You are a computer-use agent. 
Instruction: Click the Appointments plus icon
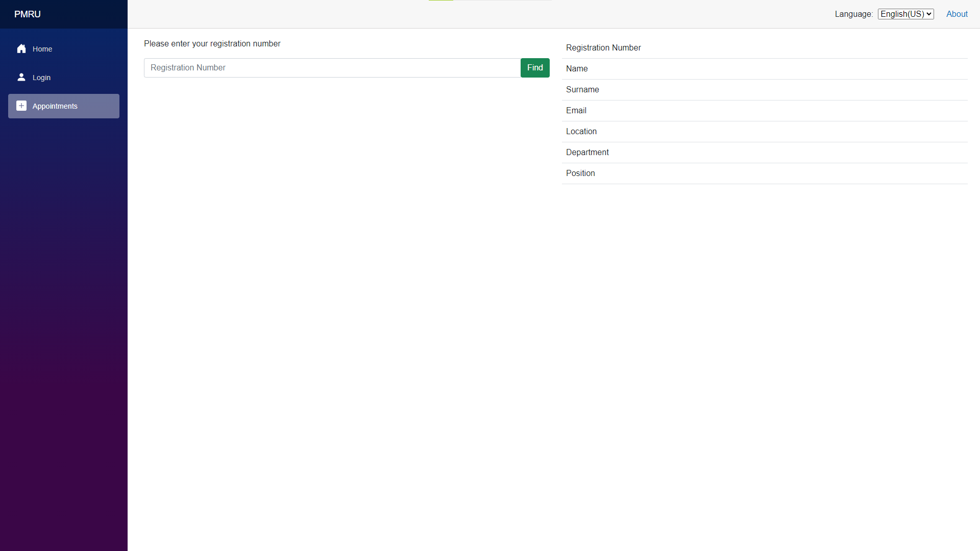click(x=21, y=106)
